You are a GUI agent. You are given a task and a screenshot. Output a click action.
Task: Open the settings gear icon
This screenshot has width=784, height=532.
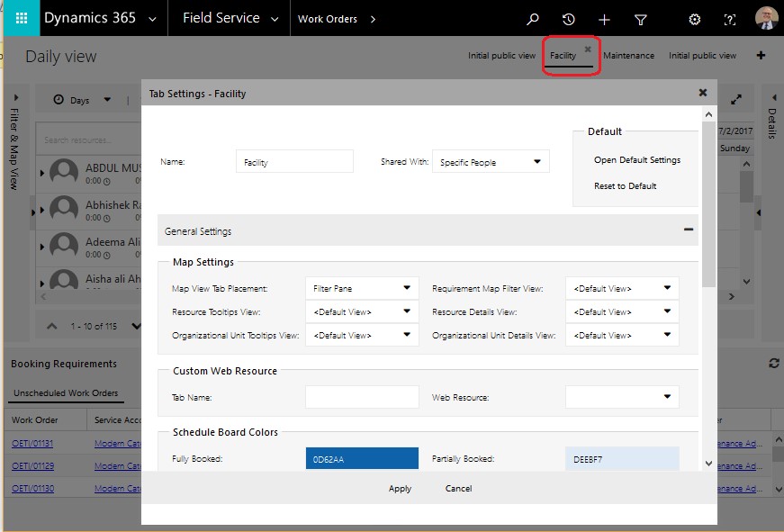pos(695,20)
